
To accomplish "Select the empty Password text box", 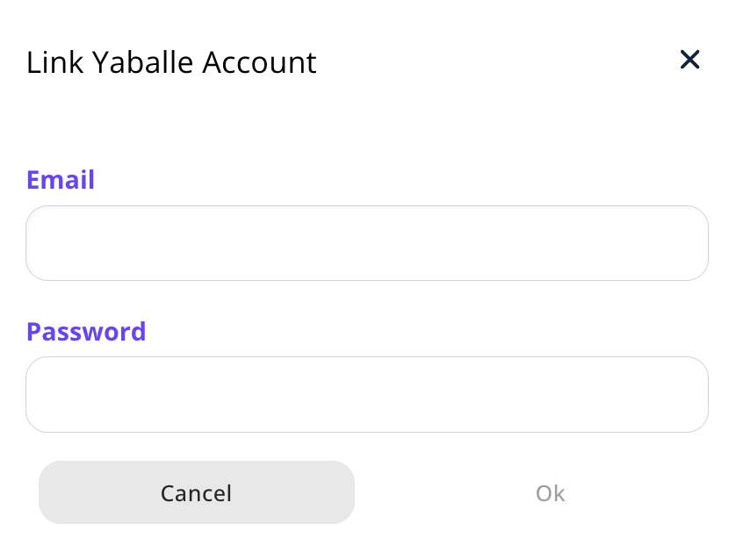I will pos(367,394).
